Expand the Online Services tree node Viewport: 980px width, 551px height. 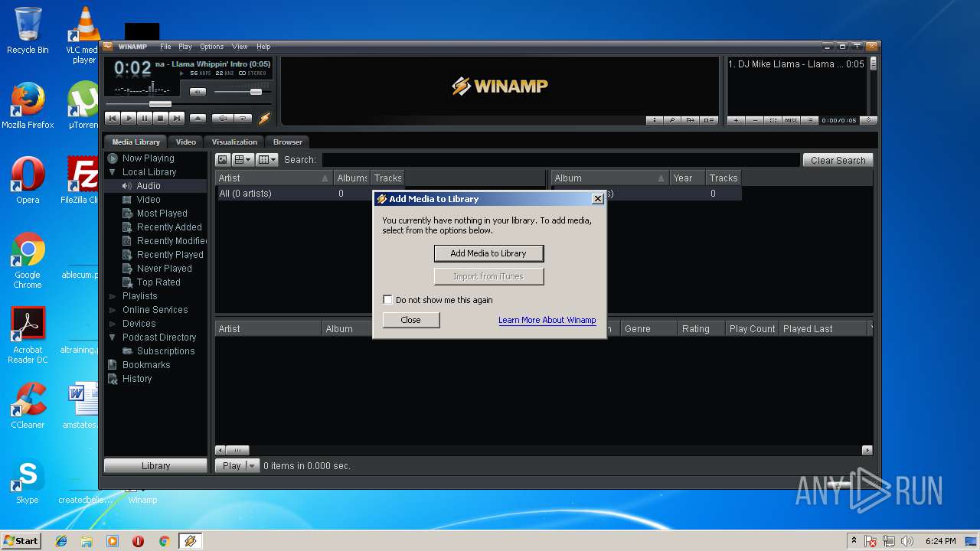[113, 310]
